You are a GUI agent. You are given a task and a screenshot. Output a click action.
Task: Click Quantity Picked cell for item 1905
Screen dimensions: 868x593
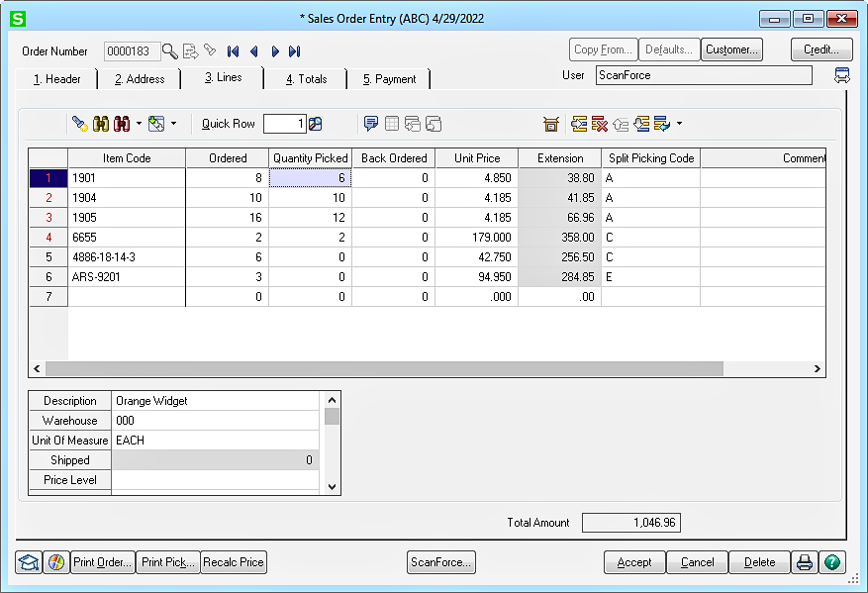click(x=310, y=218)
